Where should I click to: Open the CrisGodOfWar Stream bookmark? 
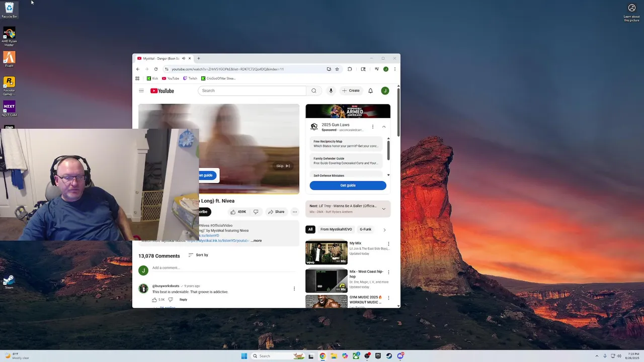coord(218,78)
